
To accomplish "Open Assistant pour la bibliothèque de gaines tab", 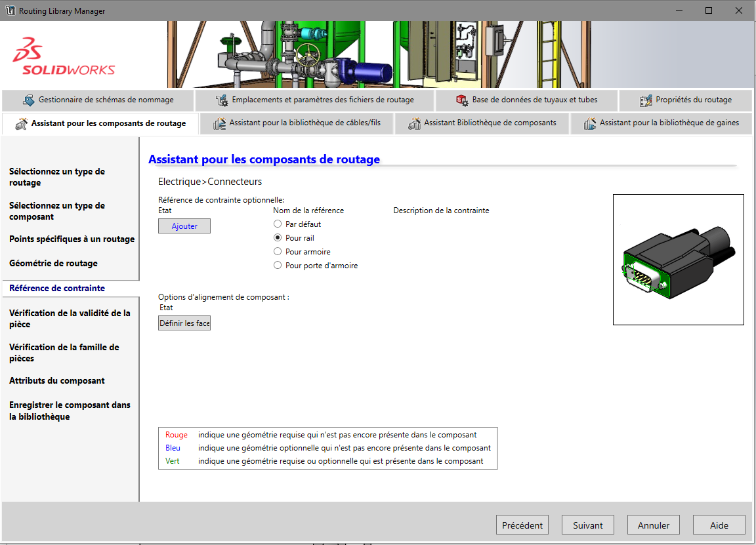I will pos(661,123).
